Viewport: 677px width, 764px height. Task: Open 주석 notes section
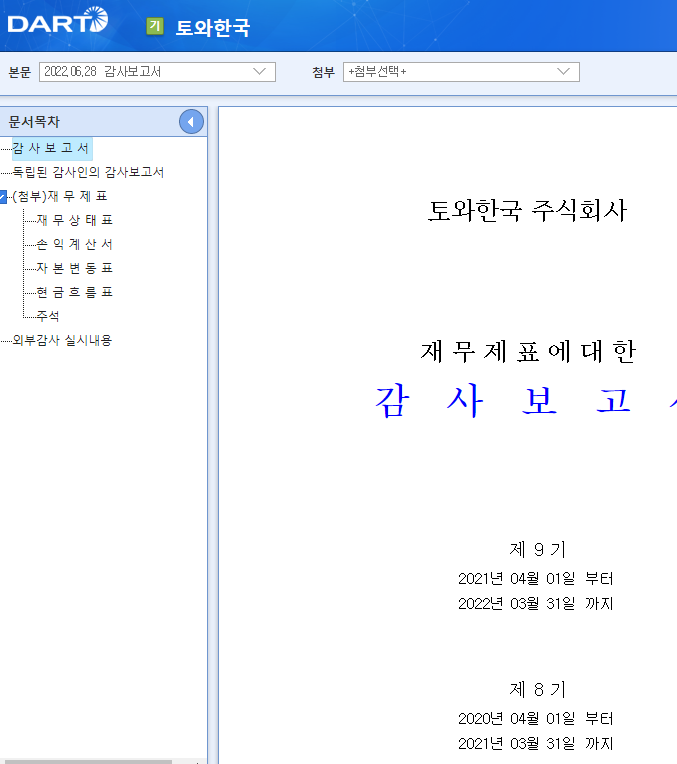click(x=48, y=316)
